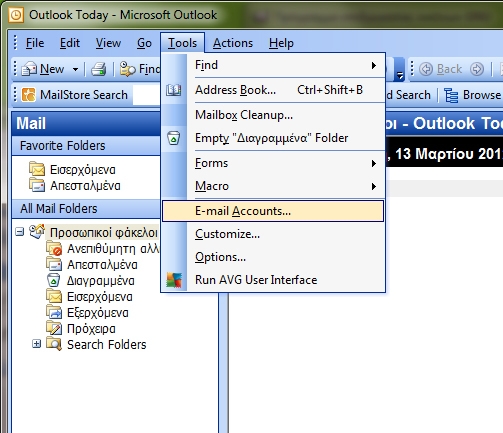Open the Help menu

281,43
